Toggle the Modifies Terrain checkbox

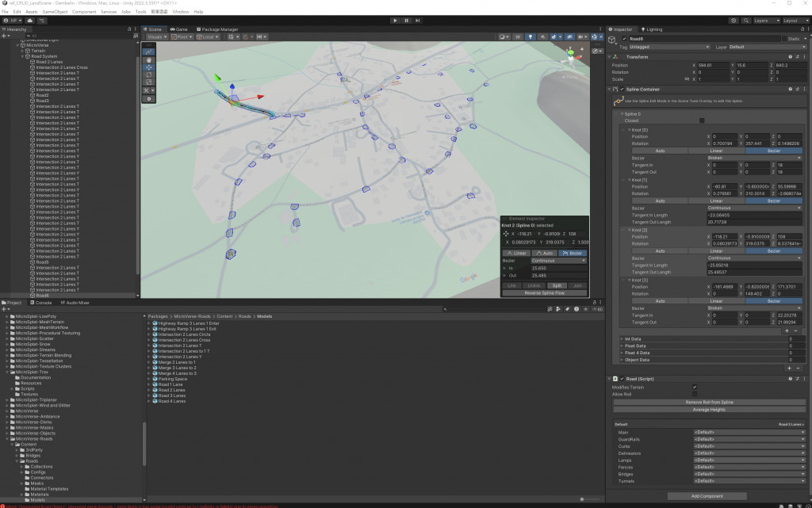(695, 387)
